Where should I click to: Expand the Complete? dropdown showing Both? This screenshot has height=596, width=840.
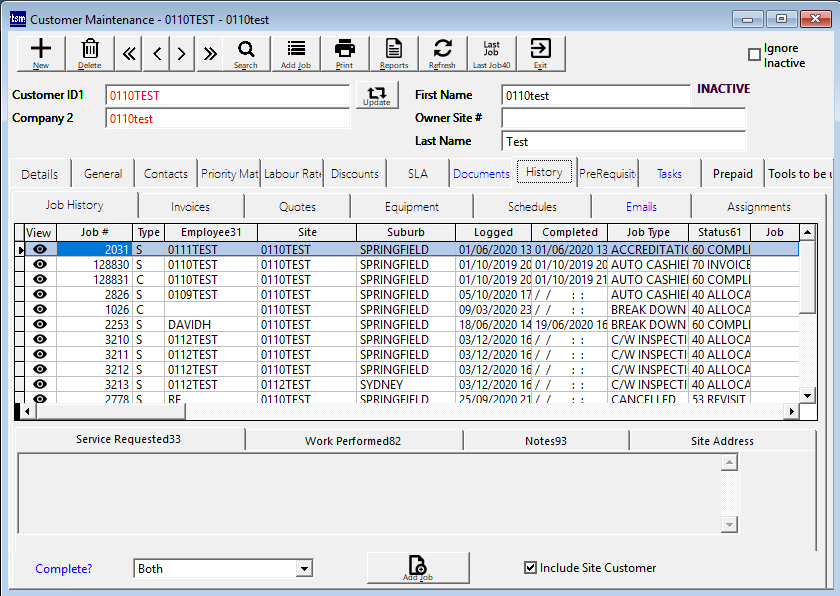coord(304,569)
